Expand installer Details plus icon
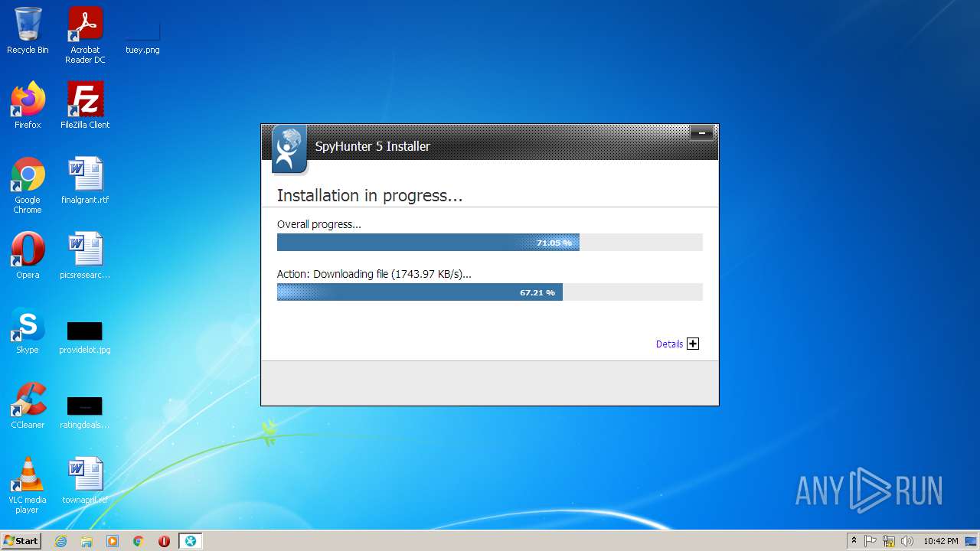Viewport: 980px width, 551px height. (693, 344)
